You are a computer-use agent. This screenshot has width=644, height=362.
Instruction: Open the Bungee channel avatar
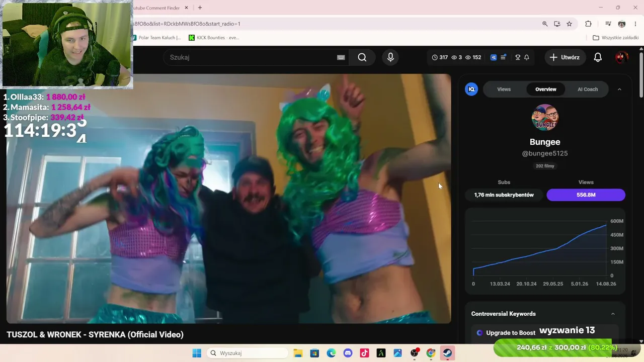(x=545, y=118)
